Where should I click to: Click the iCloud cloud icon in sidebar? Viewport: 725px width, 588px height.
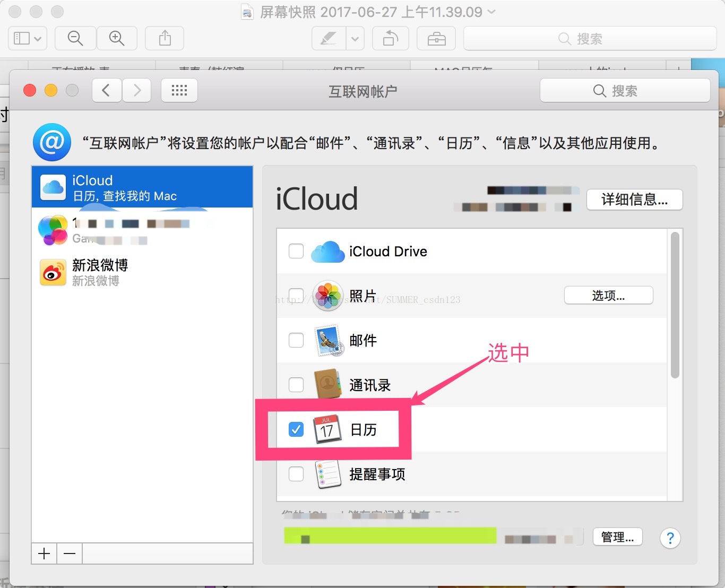click(53, 187)
